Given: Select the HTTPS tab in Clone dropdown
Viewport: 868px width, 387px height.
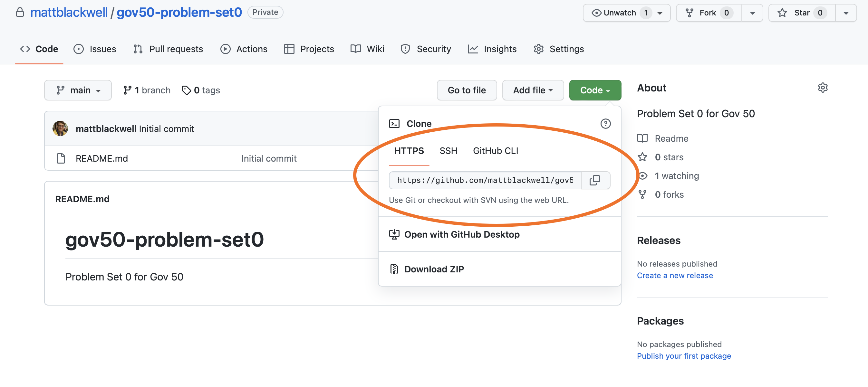Looking at the screenshot, I should 409,150.
